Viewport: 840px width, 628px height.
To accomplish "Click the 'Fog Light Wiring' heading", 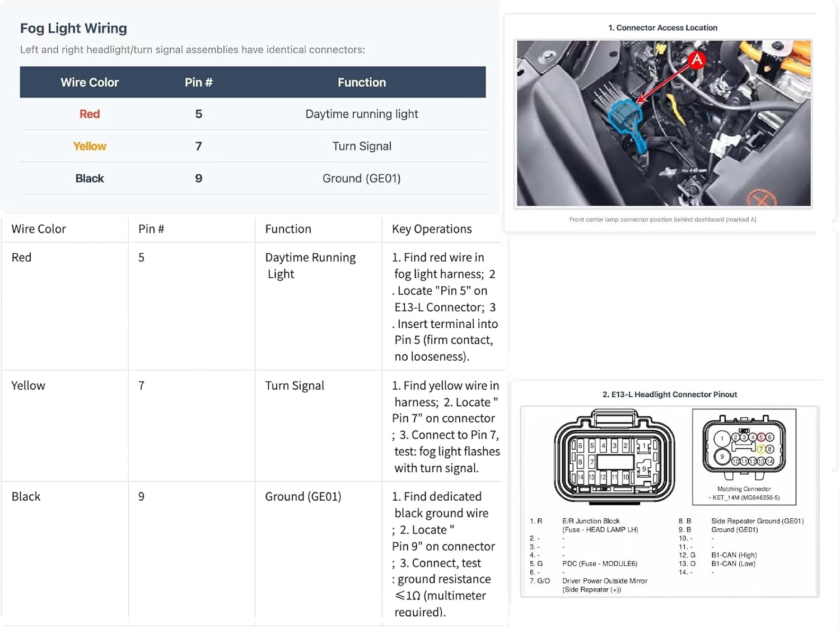I will pos(73,28).
